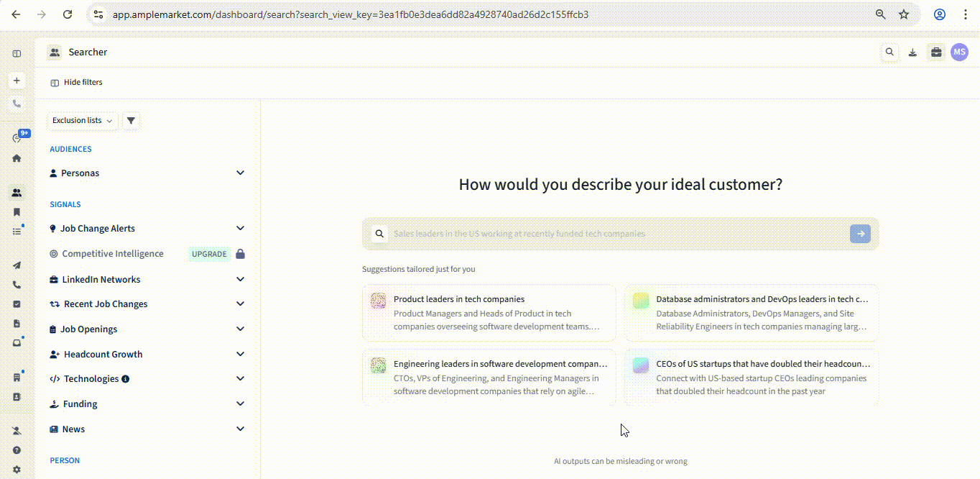Click the plus icon in left sidebar
The height and width of the screenshot is (479, 980).
[x=17, y=81]
